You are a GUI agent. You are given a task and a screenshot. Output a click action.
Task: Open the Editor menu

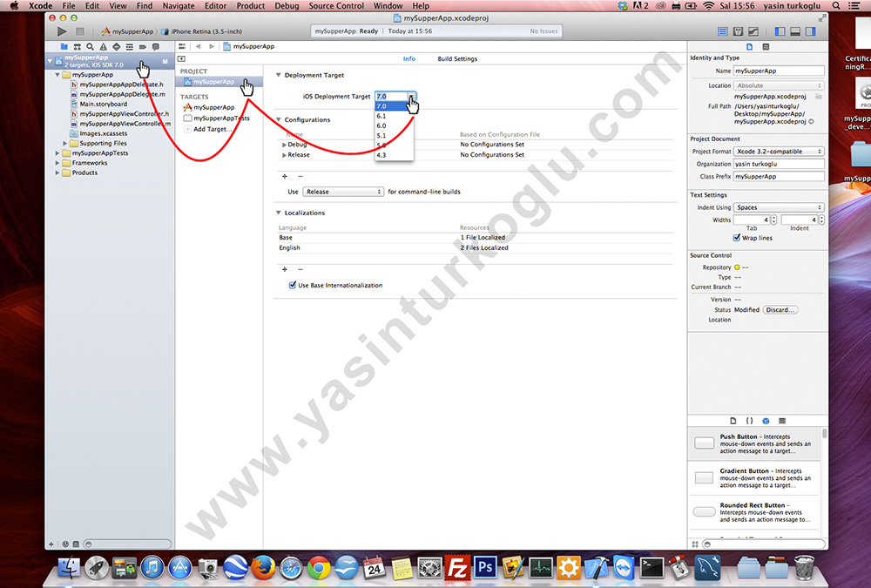(215, 5)
